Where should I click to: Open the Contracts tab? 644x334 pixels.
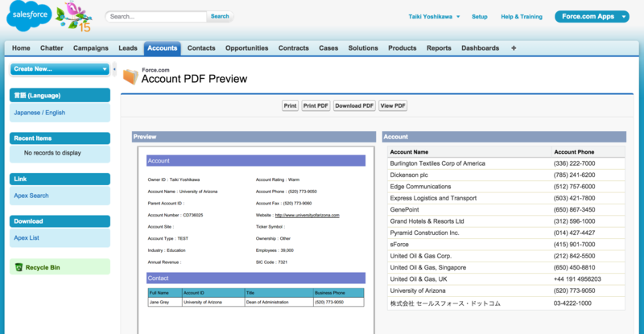293,48
